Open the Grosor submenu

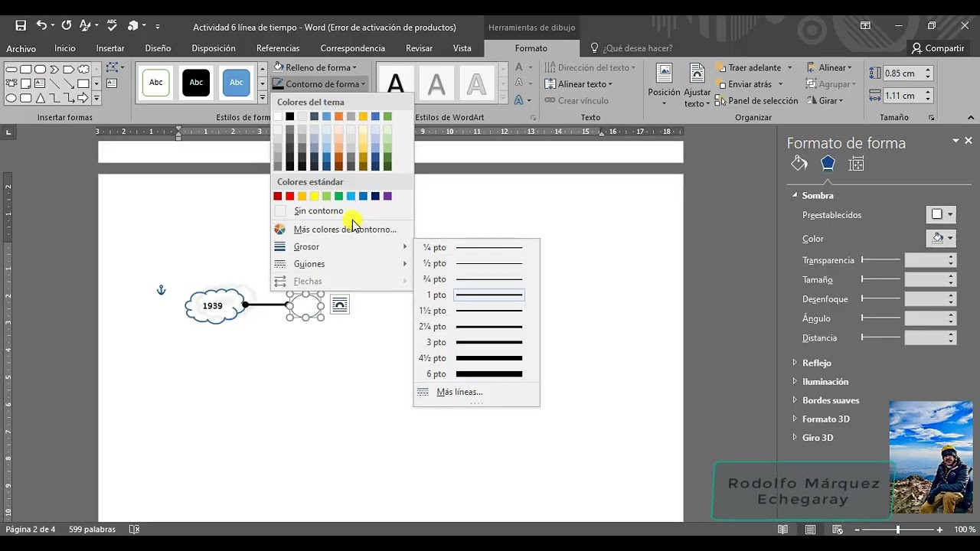click(341, 246)
